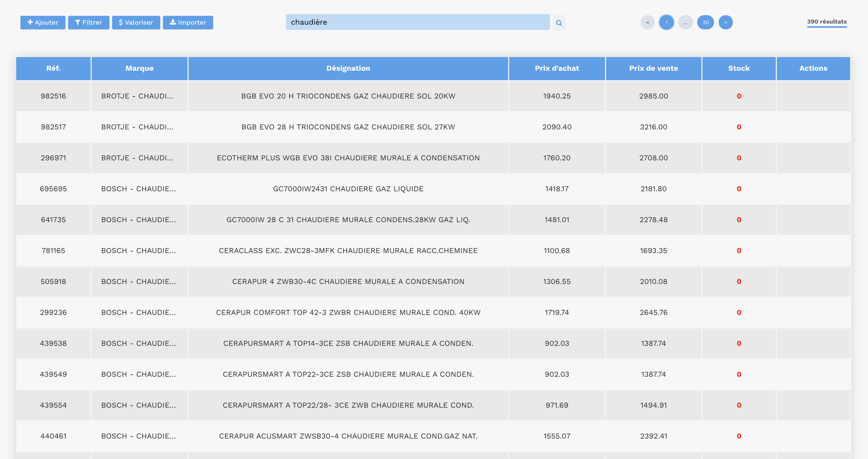This screenshot has width=868, height=459.
Task: Click the red 0 stock value for 695695
Action: (x=739, y=189)
